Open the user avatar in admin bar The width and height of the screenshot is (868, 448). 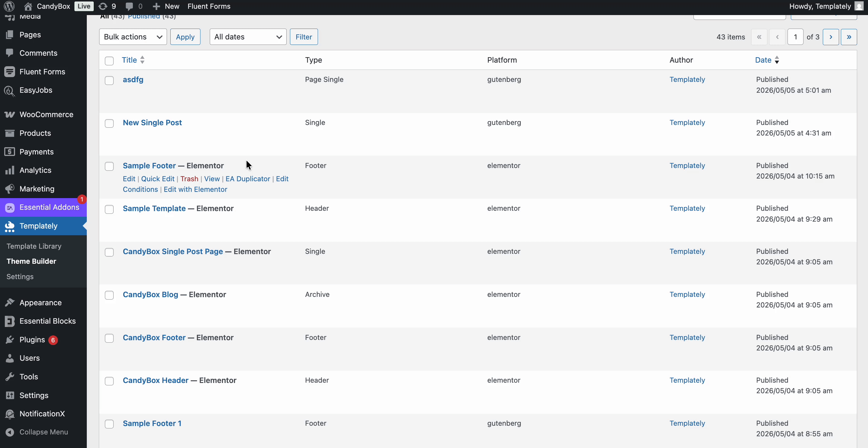coord(859,6)
